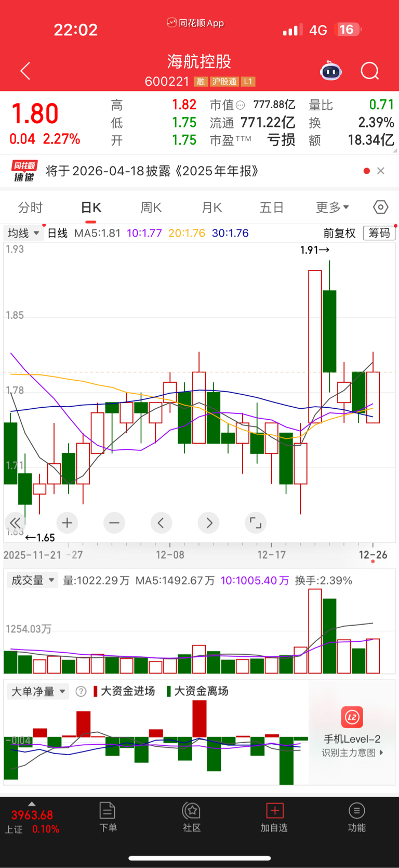The height and width of the screenshot is (868, 399).
Task: Tap the 大资金进场 red legend
Action: (124, 691)
